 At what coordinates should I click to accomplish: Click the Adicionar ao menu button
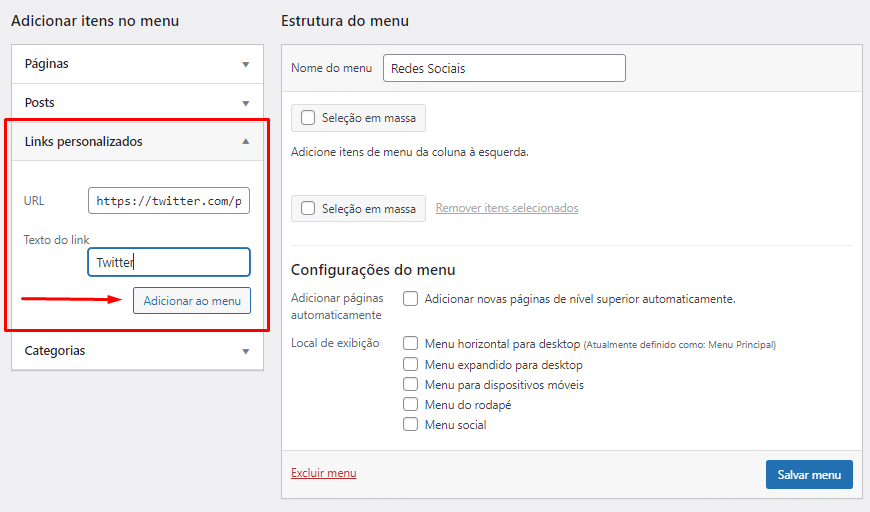192,301
